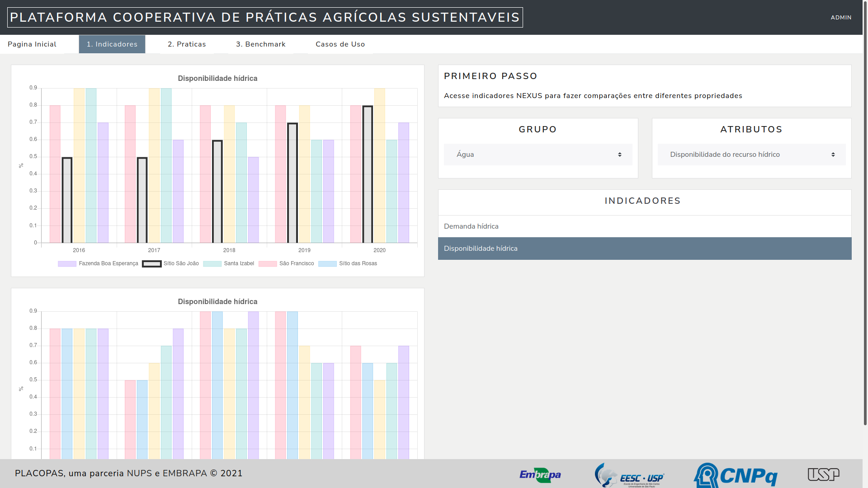Click the Embrapa logo in footer

(x=540, y=474)
